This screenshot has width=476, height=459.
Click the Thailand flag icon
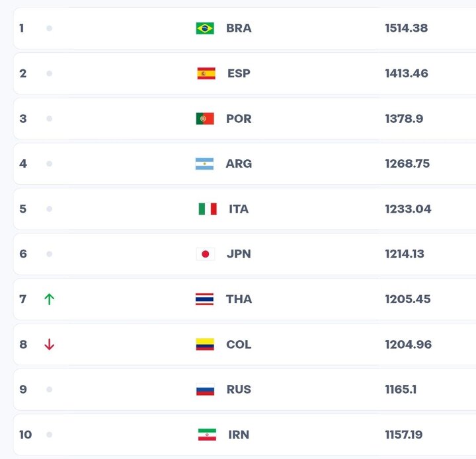click(204, 299)
